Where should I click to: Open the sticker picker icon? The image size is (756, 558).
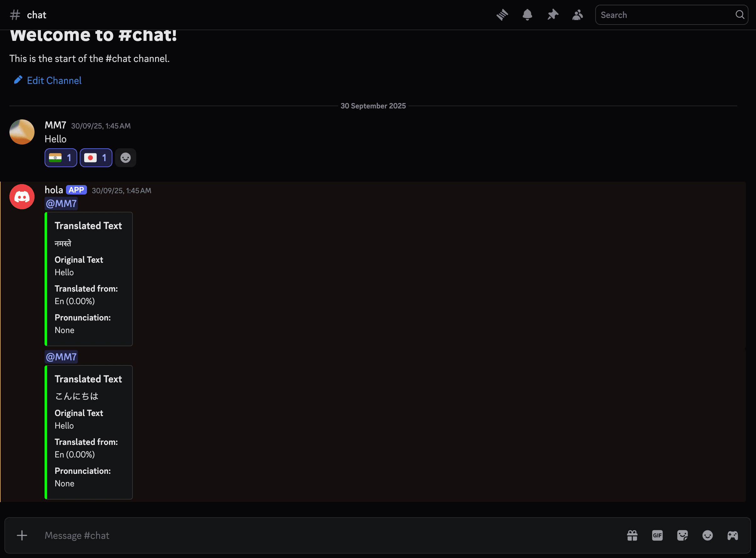click(682, 535)
